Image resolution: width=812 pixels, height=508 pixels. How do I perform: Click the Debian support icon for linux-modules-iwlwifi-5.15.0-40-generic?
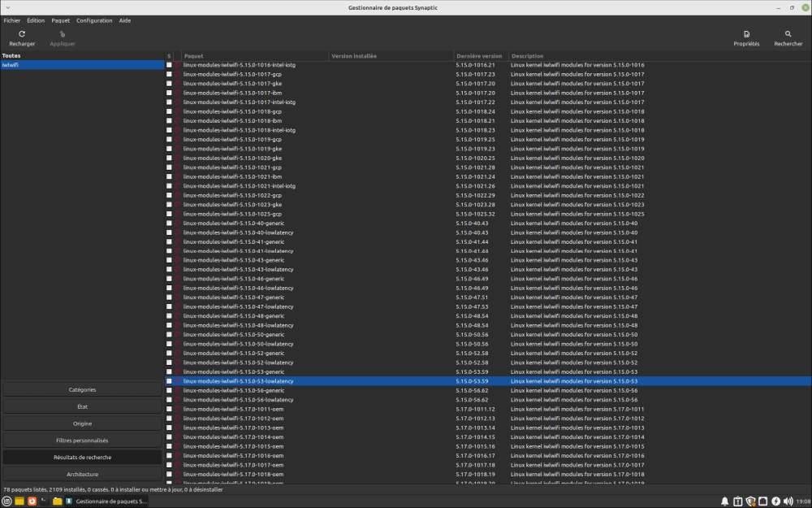(x=178, y=224)
